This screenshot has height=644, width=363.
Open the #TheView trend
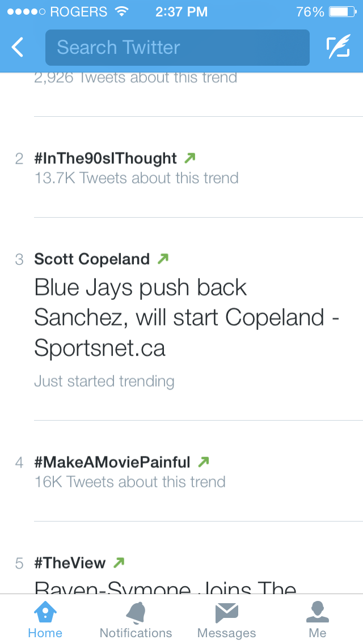pos(70,563)
